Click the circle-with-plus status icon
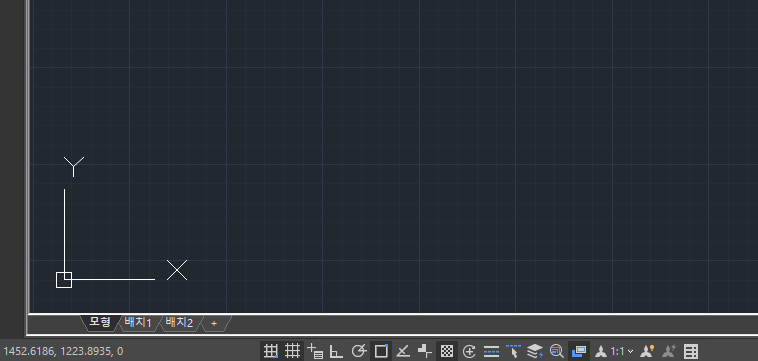758x361 pixels. pyautogui.click(x=469, y=351)
